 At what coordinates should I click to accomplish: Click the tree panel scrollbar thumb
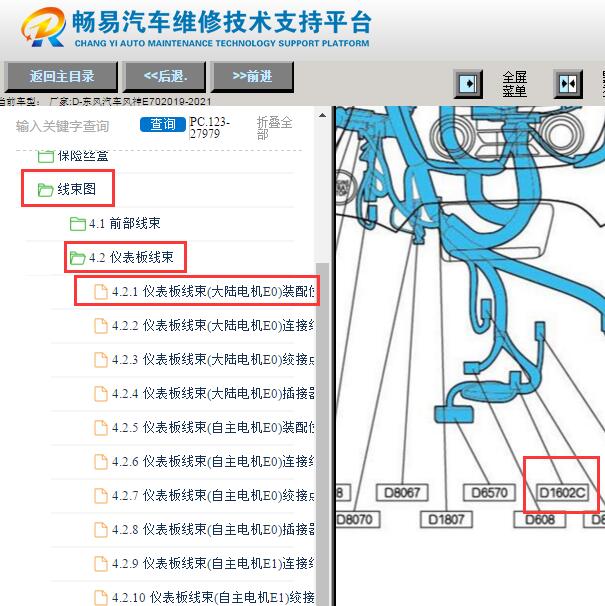(x=322, y=434)
